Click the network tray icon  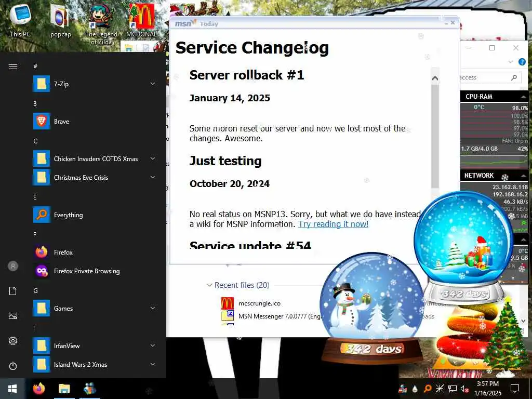coord(453,389)
